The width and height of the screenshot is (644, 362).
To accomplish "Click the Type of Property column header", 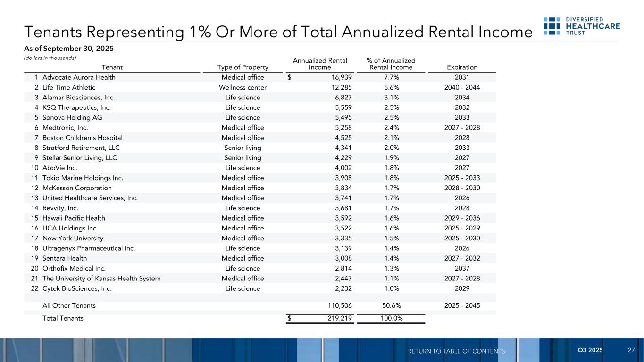I will tap(243, 67).
